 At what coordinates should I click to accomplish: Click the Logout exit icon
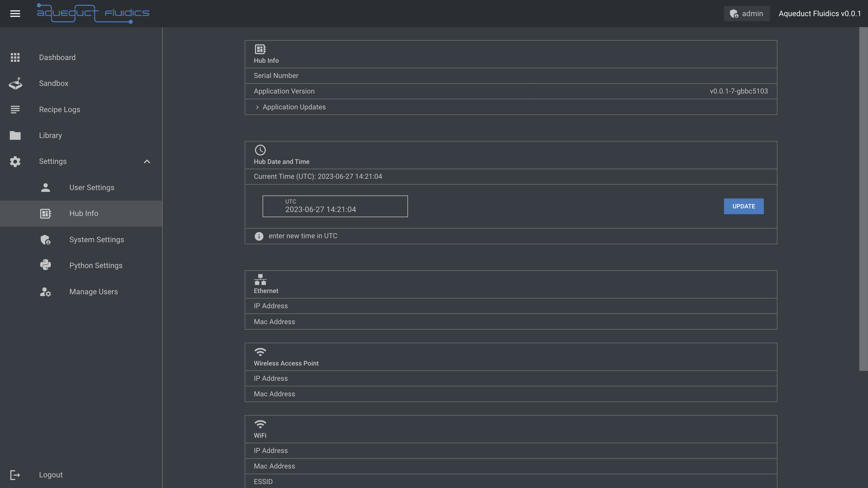[15, 475]
